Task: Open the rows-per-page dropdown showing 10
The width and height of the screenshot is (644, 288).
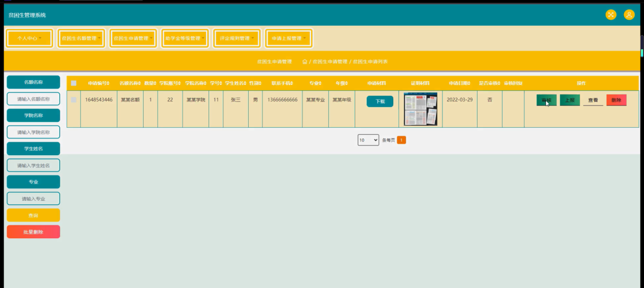Action: pos(368,140)
